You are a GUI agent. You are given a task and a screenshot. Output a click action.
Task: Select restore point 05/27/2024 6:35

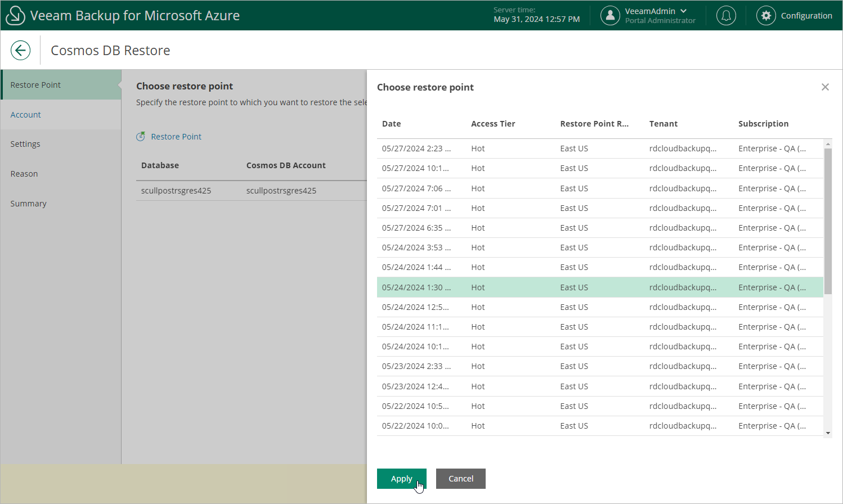(x=600, y=228)
